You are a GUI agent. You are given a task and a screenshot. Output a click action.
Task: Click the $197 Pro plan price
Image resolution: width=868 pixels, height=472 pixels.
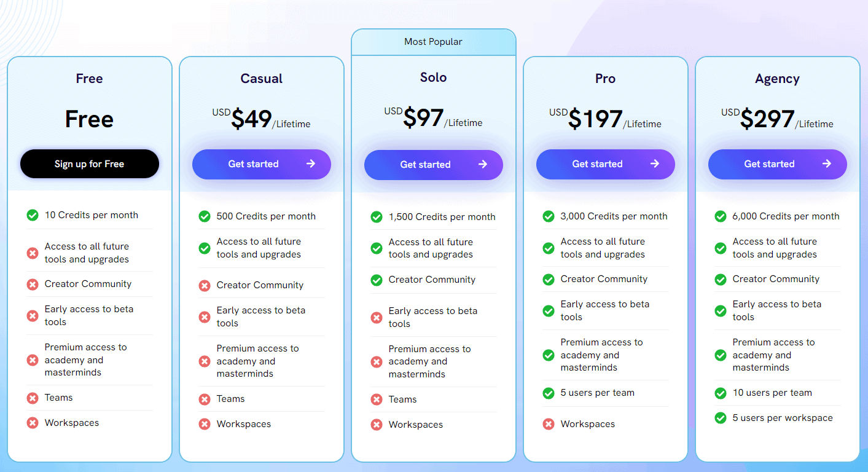[595, 119]
